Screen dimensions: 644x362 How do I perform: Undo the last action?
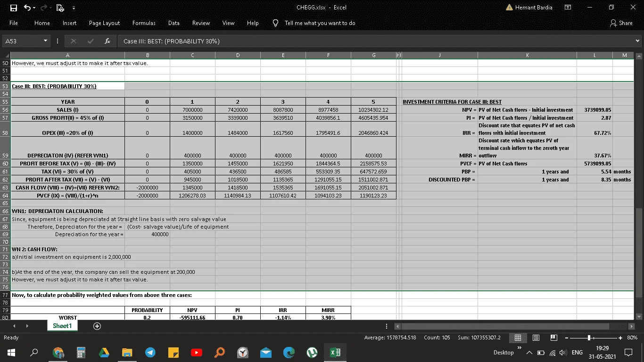[27, 8]
